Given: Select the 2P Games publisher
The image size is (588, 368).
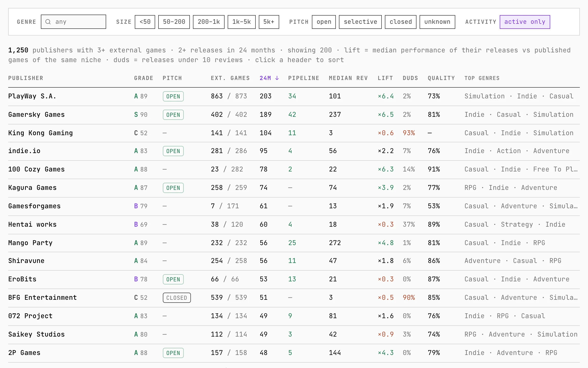Looking at the screenshot, I should [24, 353].
